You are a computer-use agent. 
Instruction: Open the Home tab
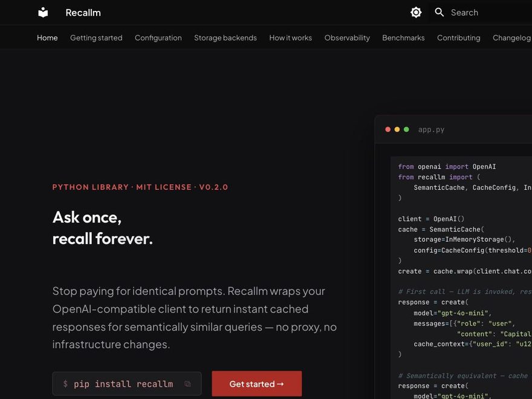tap(47, 37)
